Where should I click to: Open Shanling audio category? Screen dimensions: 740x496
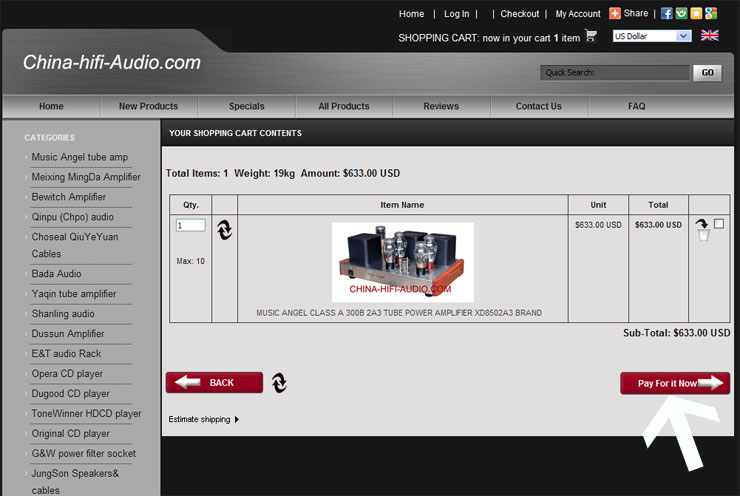(63, 314)
